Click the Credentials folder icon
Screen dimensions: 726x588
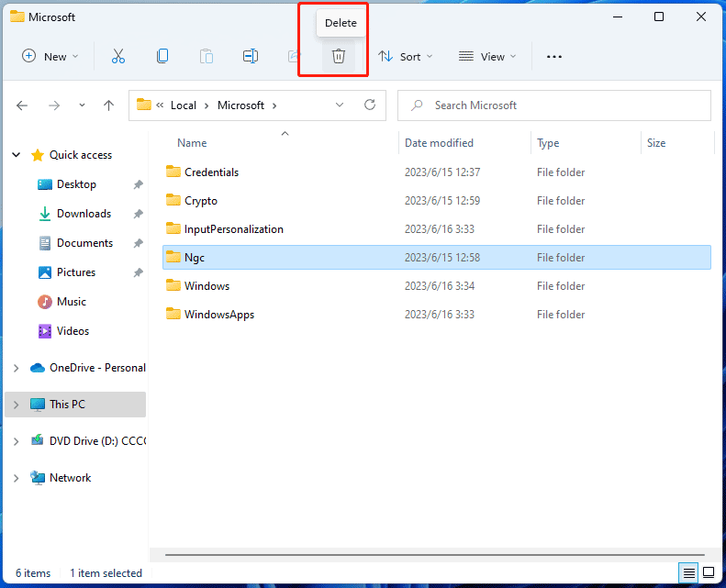click(x=173, y=172)
